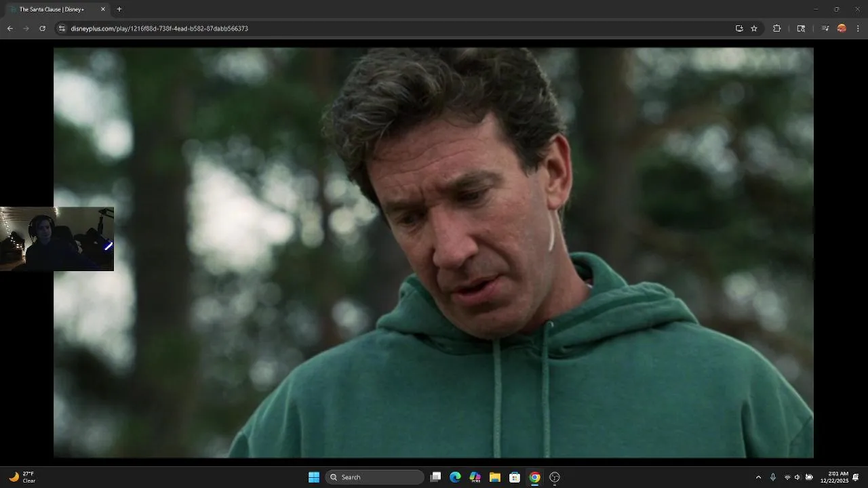Open Microsoft Store from taskbar
Screen dimensions: 868x488
click(x=515, y=477)
